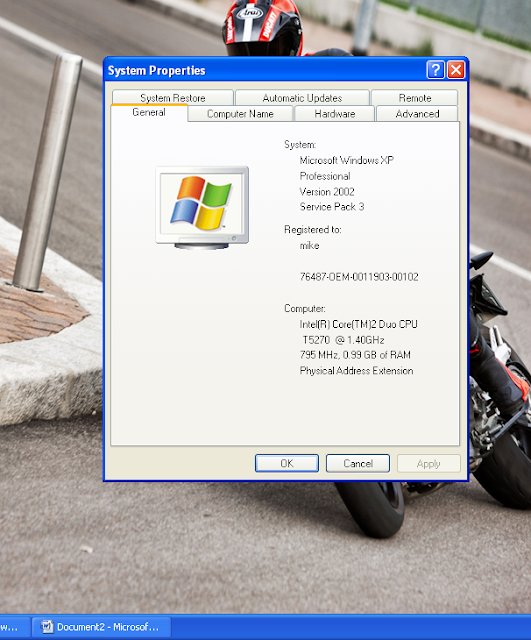Screen dimensions: 531x640
Task: Select the General tab
Action: (x=149, y=113)
